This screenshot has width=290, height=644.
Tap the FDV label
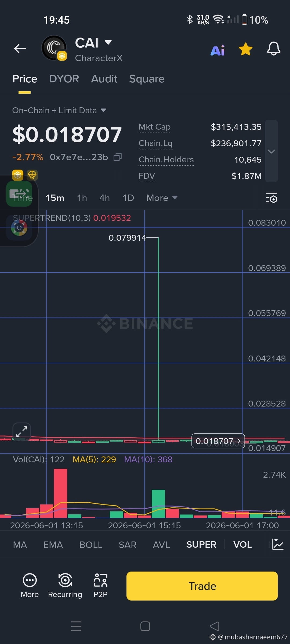(147, 176)
